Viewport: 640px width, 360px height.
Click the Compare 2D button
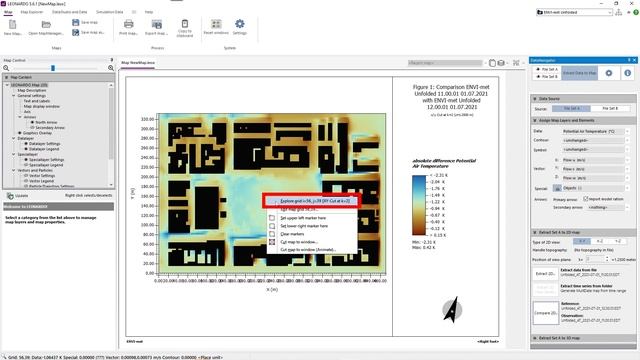546,313
